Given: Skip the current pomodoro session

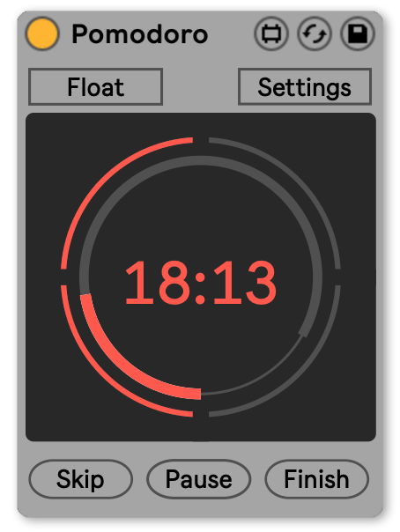Looking at the screenshot, I should click(x=81, y=479).
